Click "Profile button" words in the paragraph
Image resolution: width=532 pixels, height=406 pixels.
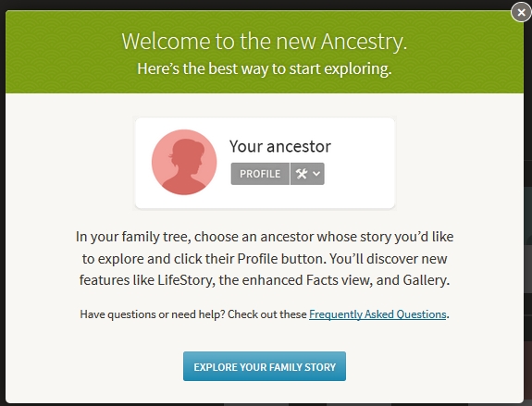pyautogui.click(x=281, y=259)
